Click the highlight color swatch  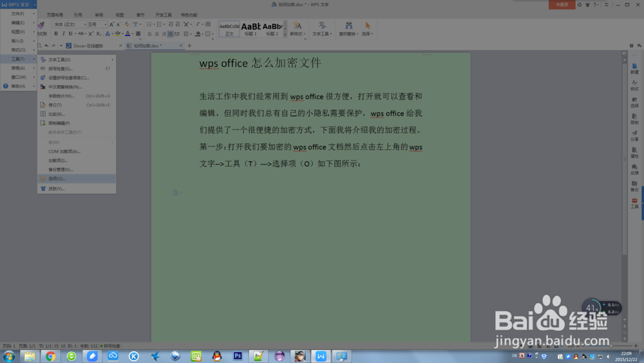point(117,34)
